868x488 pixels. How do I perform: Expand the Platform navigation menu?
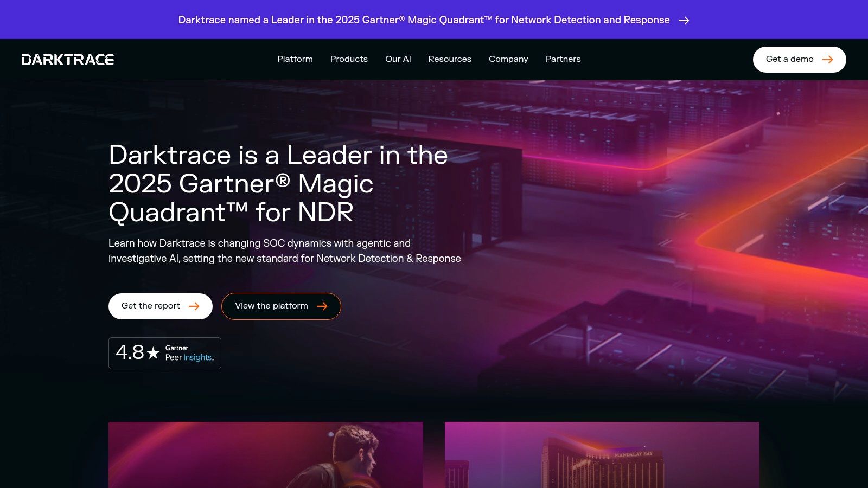pyautogui.click(x=295, y=59)
